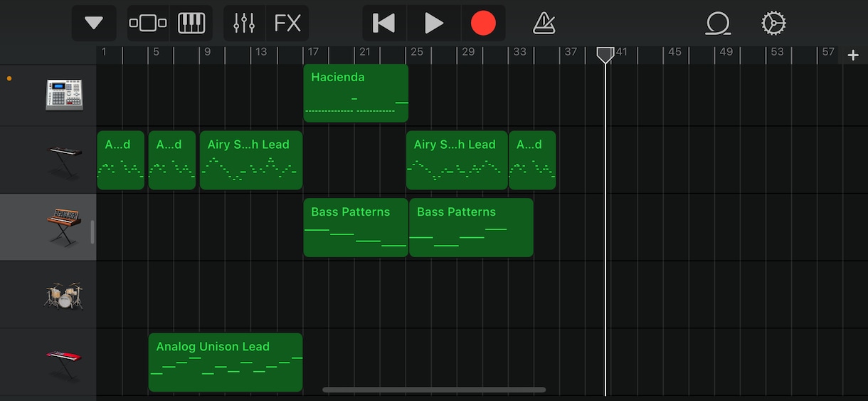Open the keyboard instrument view
This screenshot has width=868, height=401.
coord(191,23)
